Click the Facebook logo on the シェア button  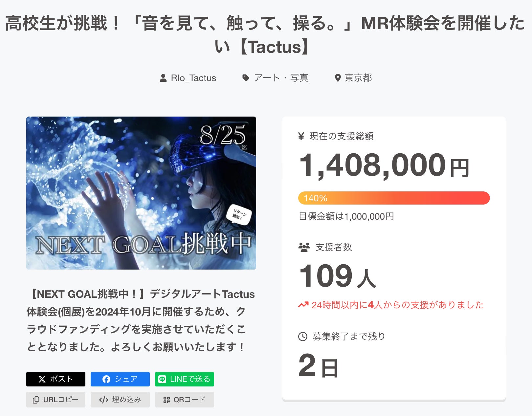[x=106, y=379]
